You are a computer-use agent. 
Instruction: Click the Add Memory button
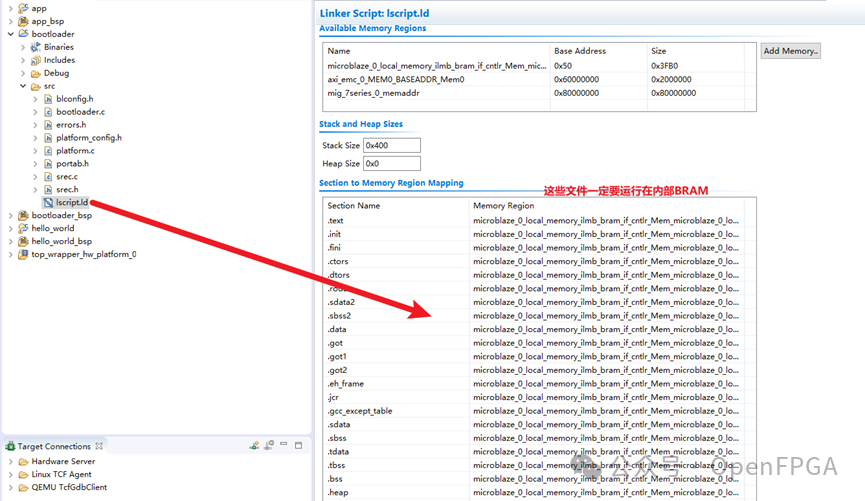791,51
